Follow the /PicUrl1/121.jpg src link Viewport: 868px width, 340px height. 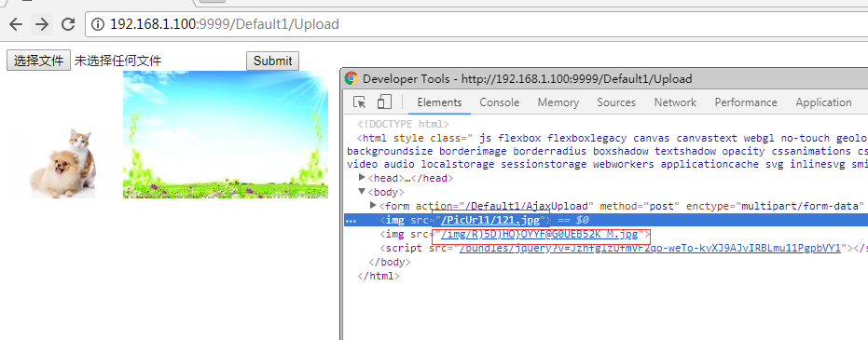490,220
